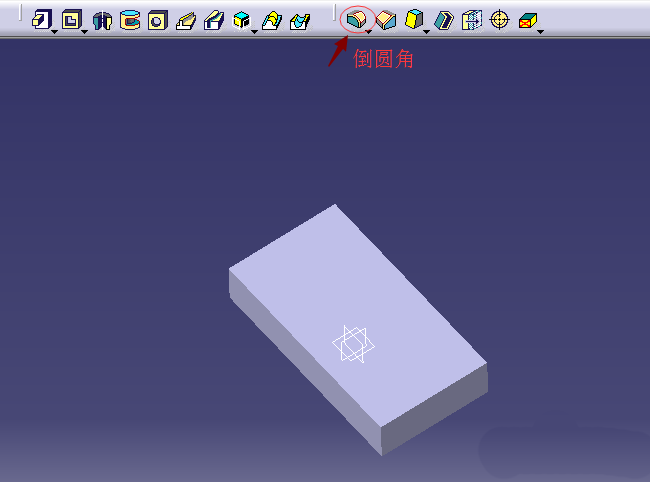The height and width of the screenshot is (482, 650).
Task: Select the Remove Face icon
Action: pos(528,20)
